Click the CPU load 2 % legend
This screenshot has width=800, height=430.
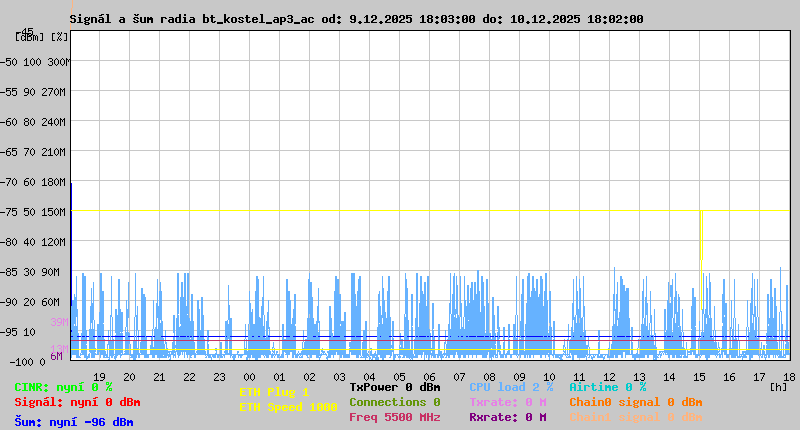point(510,387)
